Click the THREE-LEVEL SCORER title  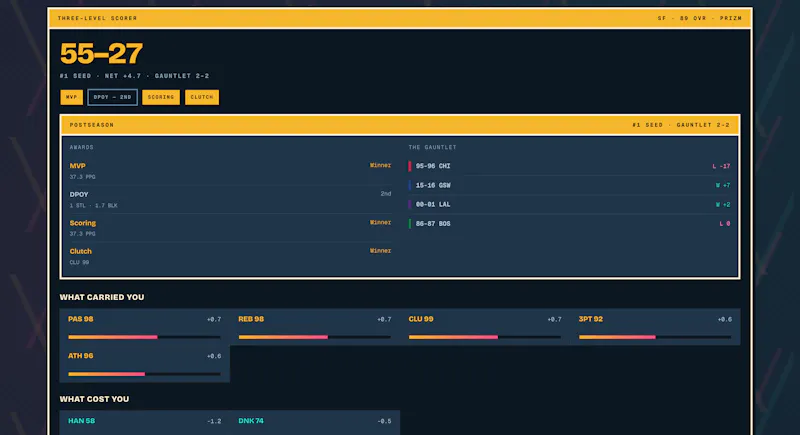click(97, 18)
